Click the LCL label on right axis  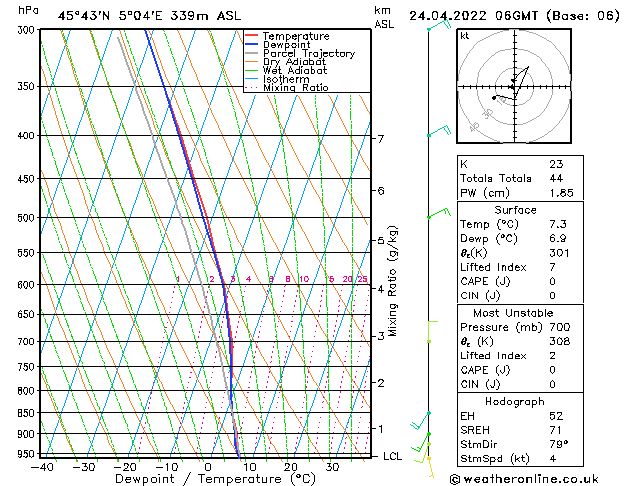click(x=394, y=456)
